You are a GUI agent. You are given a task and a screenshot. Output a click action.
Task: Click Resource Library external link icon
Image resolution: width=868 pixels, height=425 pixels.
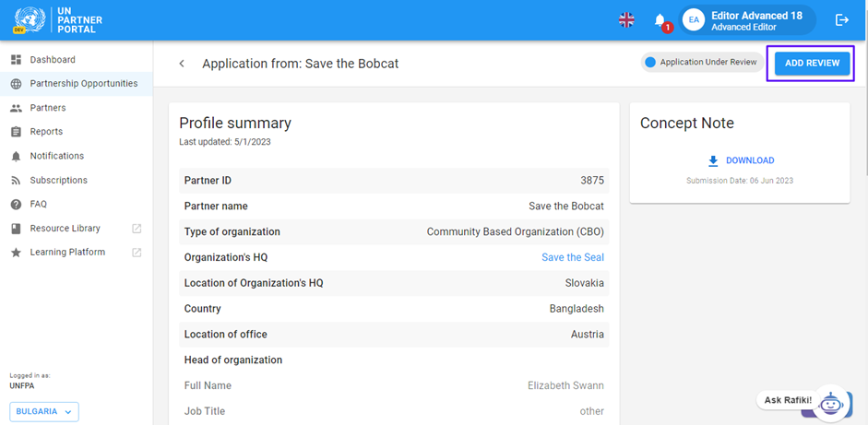[137, 229]
